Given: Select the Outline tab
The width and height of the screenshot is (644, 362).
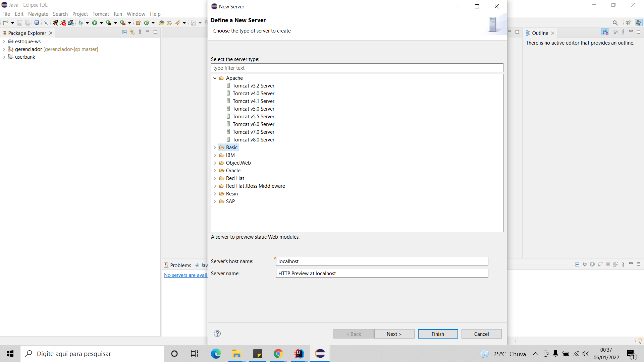Looking at the screenshot, I should pyautogui.click(x=540, y=33).
